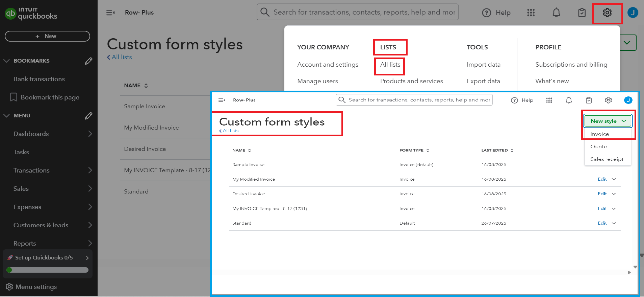The width and height of the screenshot is (644, 297).
Task: Click the Intuit QuickBooks logo
Action: point(31,14)
